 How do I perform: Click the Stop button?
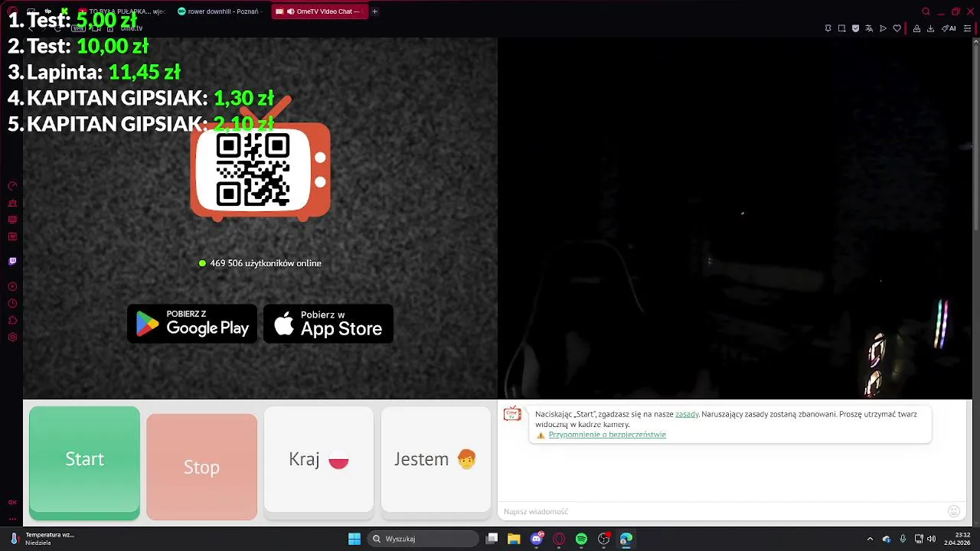click(201, 467)
